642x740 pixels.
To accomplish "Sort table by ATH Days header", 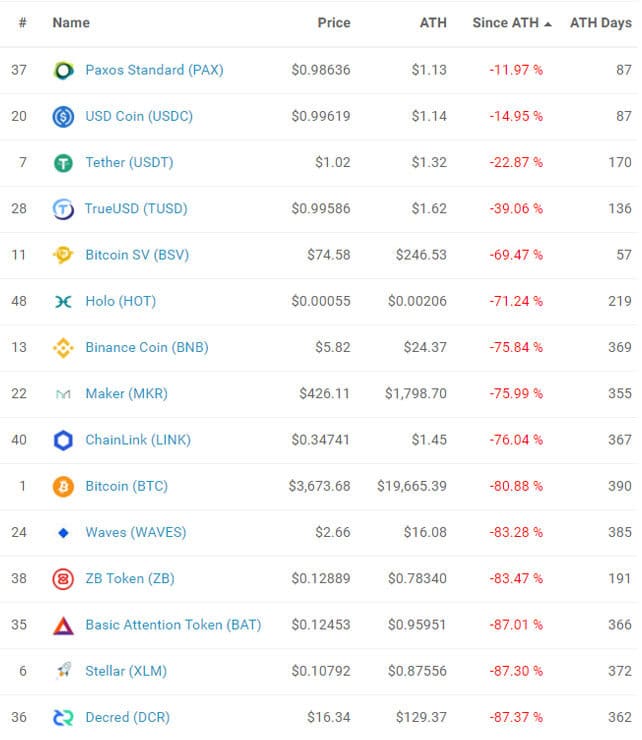I will tap(600, 23).
